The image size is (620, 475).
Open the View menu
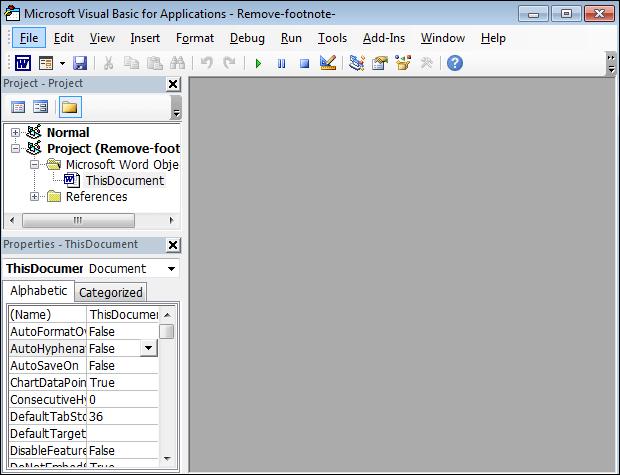click(x=102, y=38)
